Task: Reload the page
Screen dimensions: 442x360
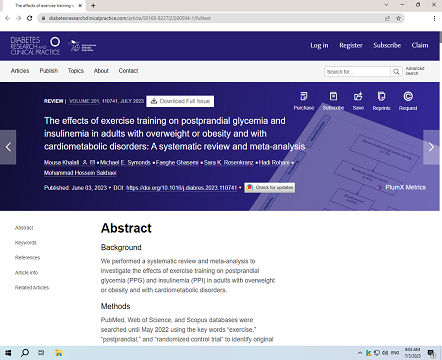Action: point(30,18)
